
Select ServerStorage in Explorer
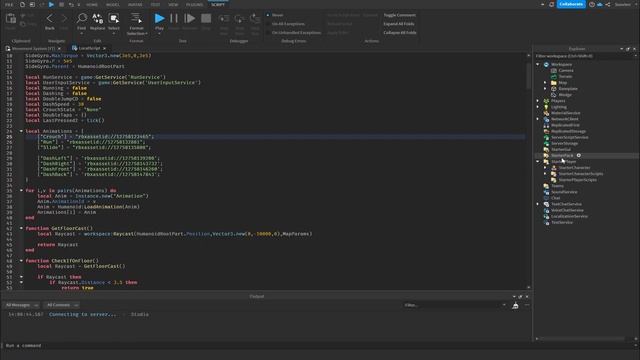[x=564, y=143]
